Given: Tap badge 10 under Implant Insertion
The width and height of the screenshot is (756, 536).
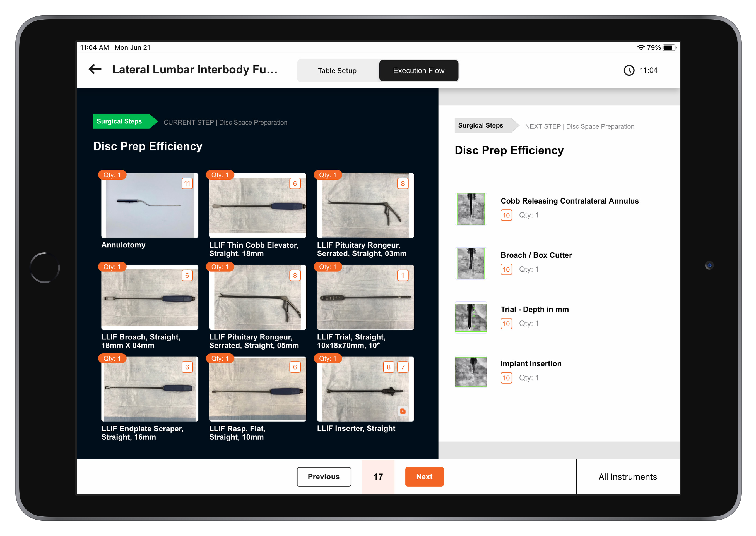Looking at the screenshot, I should tap(506, 378).
